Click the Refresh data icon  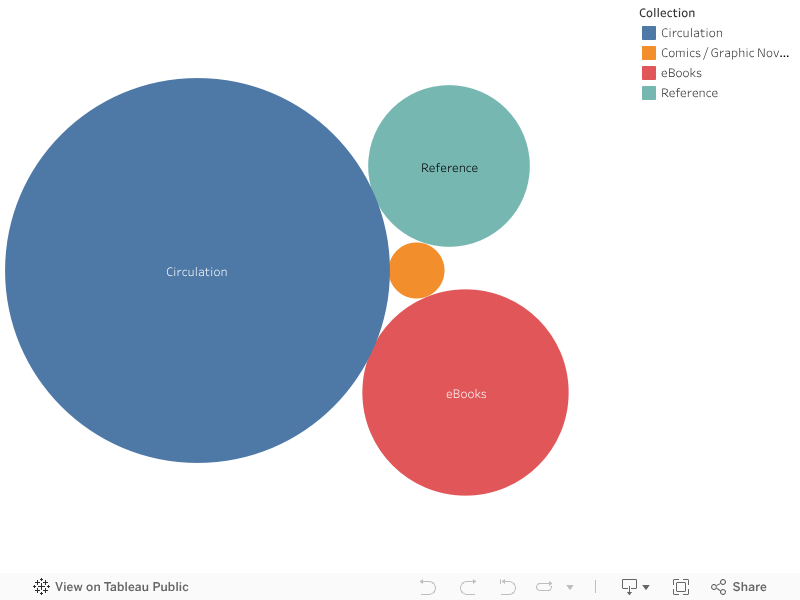pos(544,587)
